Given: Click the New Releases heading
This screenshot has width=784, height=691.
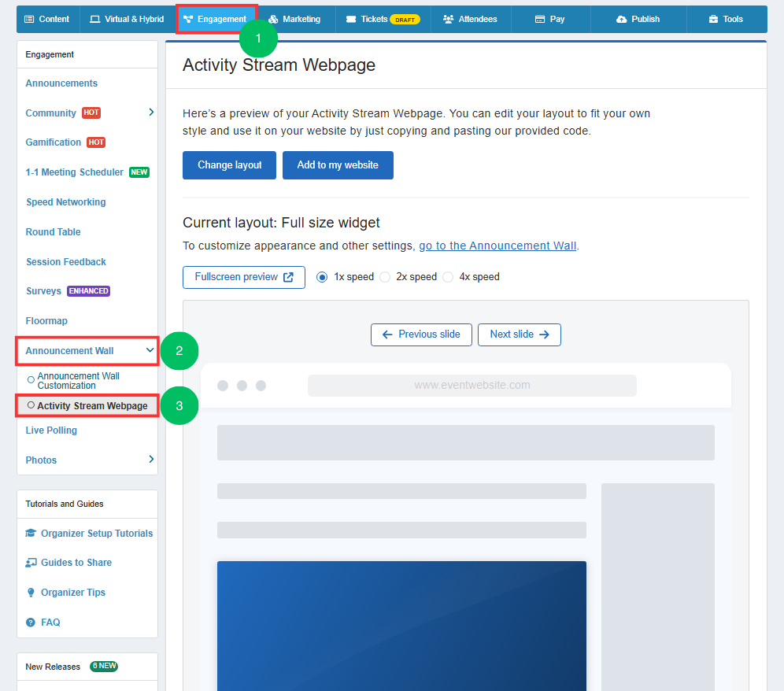Looking at the screenshot, I should pos(53,667).
